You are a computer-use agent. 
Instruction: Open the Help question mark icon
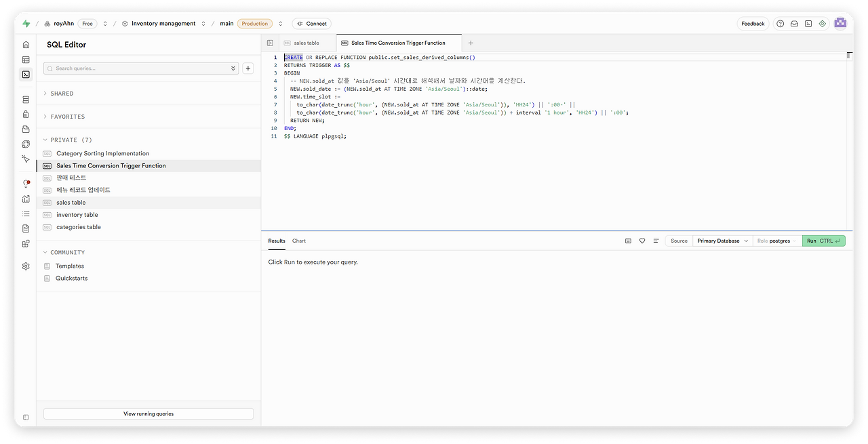(x=780, y=24)
